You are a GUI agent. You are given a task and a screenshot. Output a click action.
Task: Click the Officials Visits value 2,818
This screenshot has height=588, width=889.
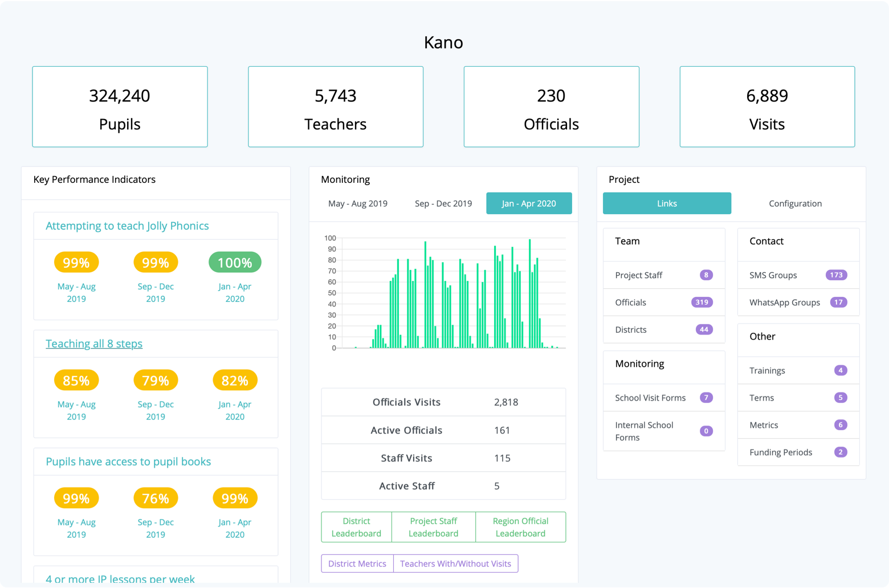coord(506,402)
